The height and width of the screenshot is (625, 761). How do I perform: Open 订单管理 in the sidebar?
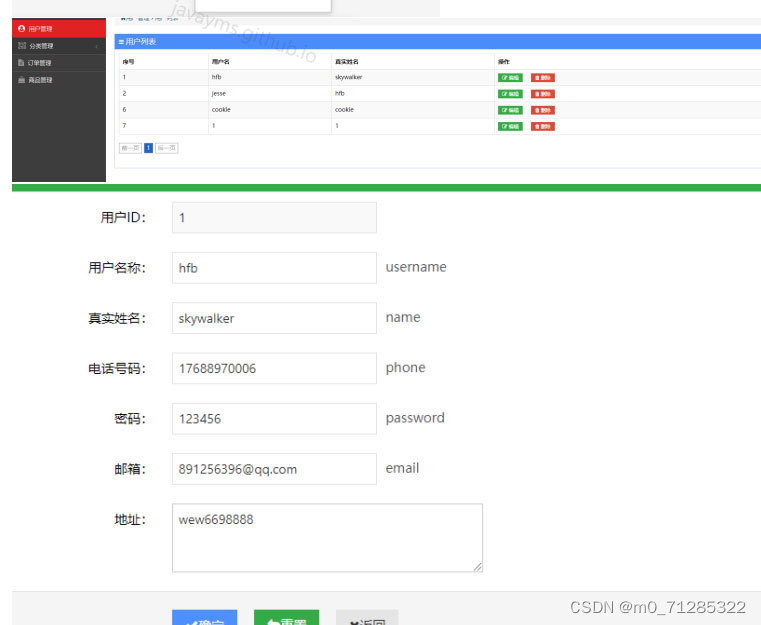59,63
